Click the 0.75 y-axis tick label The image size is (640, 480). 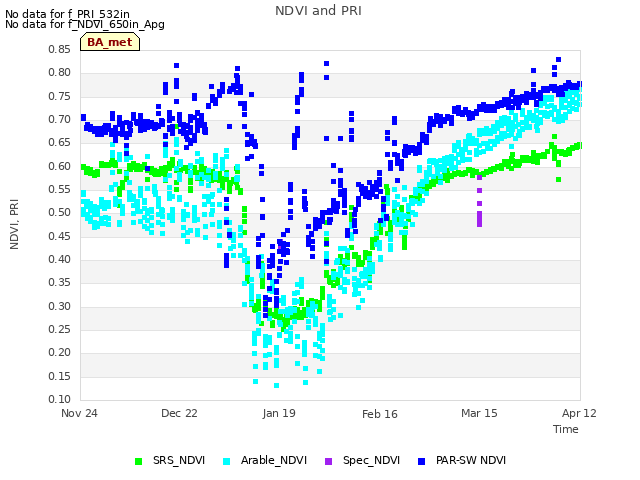pyautogui.click(x=60, y=96)
